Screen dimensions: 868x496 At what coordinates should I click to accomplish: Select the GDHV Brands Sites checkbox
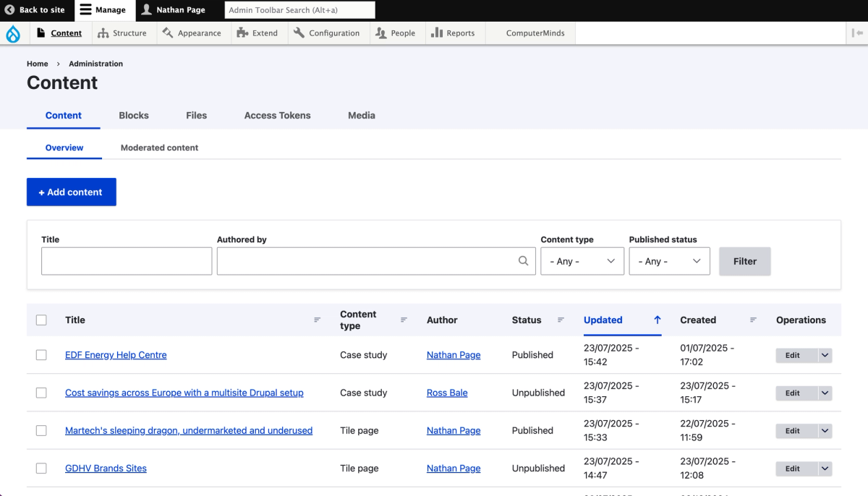[41, 468]
